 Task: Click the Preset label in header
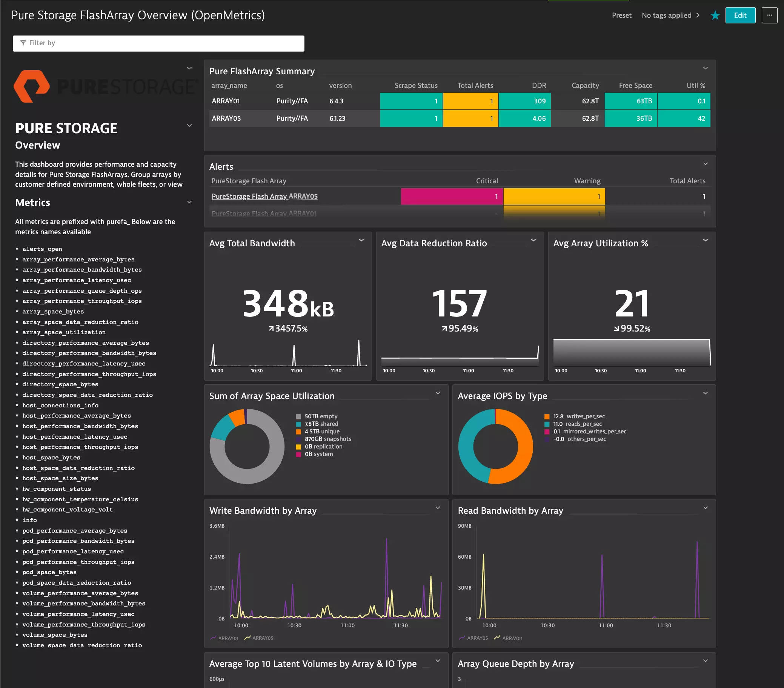click(x=621, y=15)
